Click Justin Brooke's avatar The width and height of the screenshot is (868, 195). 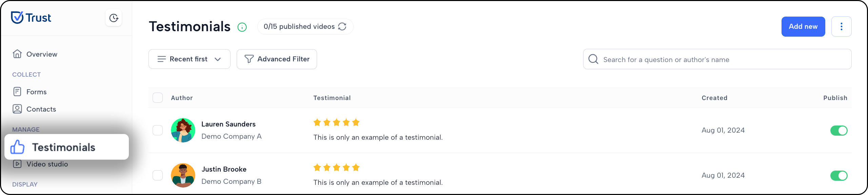(183, 175)
